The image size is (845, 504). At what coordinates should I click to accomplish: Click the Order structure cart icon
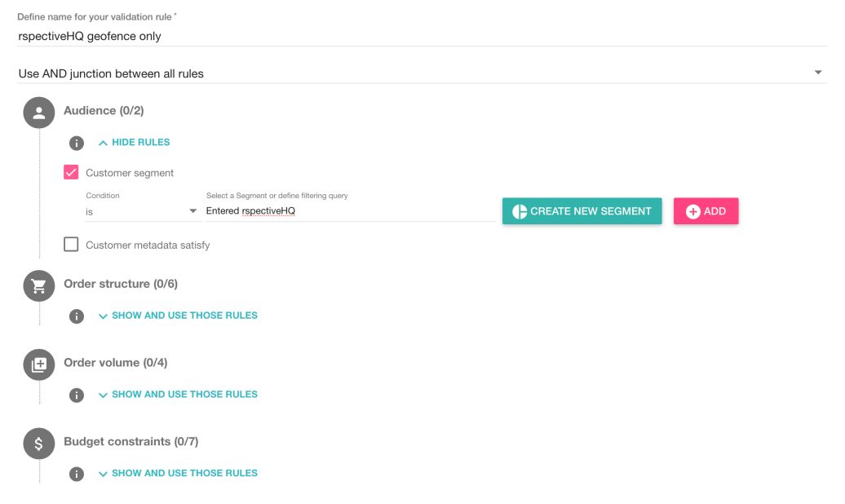point(39,285)
